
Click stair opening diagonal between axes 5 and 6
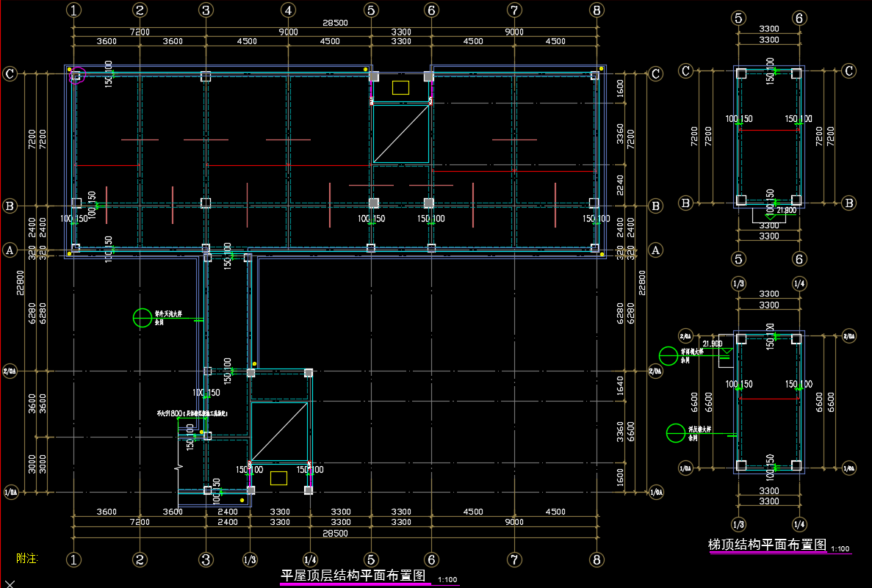(401, 134)
